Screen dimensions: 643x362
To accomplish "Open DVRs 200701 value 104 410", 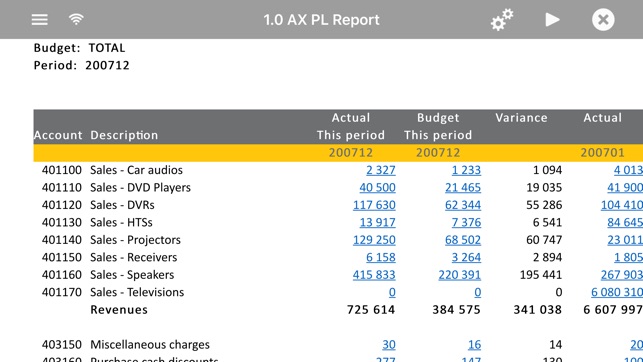I will pos(622,205).
